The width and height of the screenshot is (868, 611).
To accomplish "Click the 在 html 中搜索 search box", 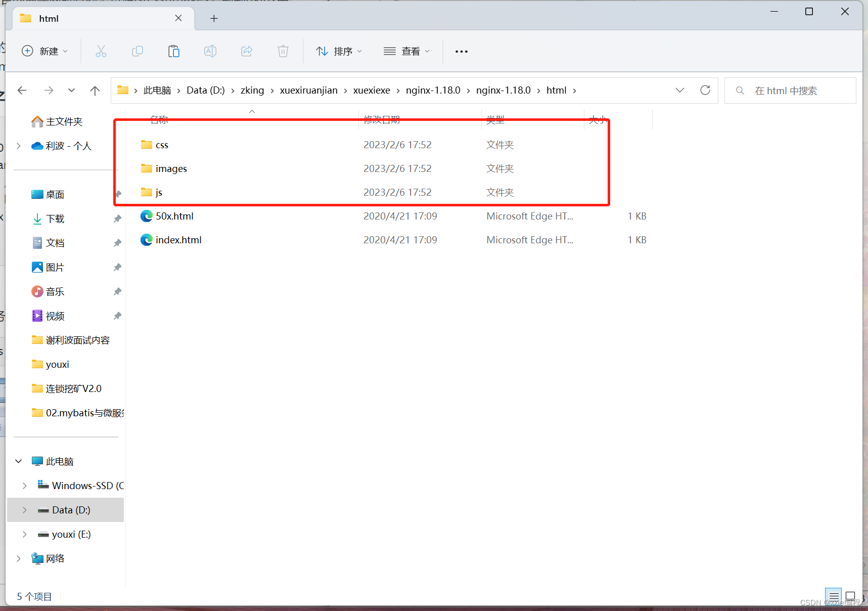I will pos(790,91).
